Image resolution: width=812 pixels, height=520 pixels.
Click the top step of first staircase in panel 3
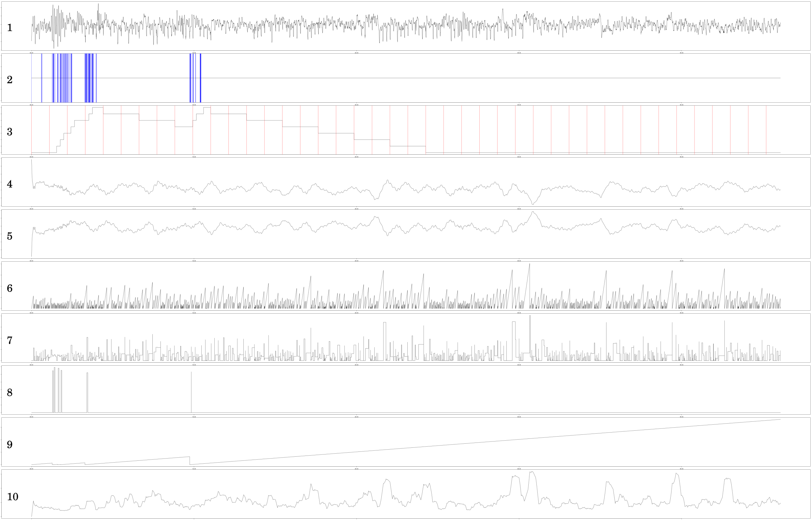tap(97, 107)
